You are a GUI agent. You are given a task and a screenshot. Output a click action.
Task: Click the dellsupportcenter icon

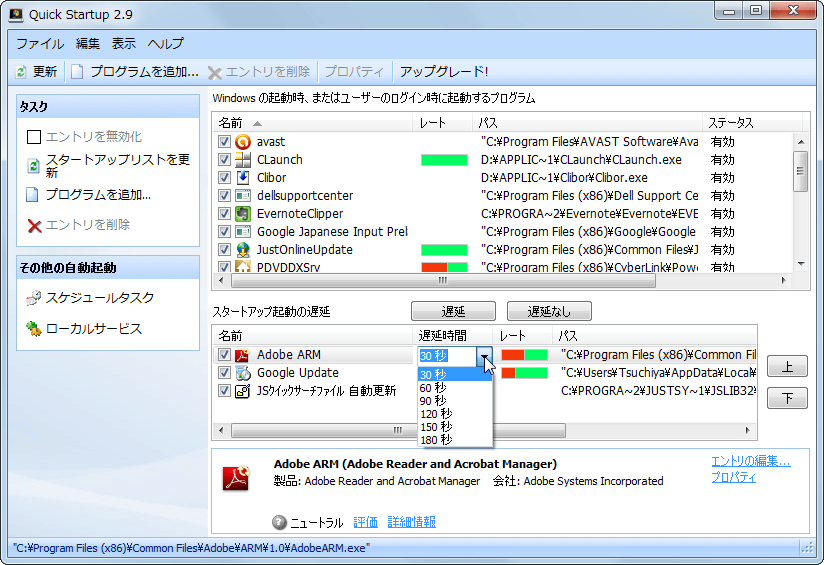coord(243,196)
